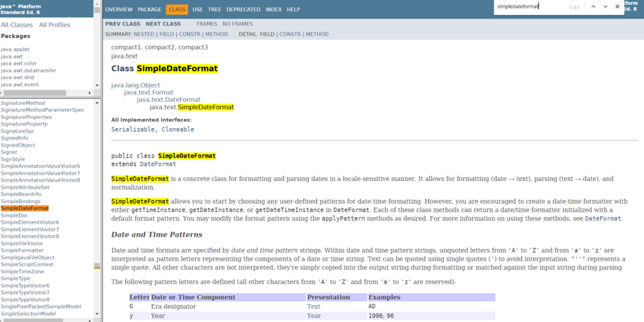Jump to METHOD summary
The width and height of the screenshot is (644, 322).
217,34
